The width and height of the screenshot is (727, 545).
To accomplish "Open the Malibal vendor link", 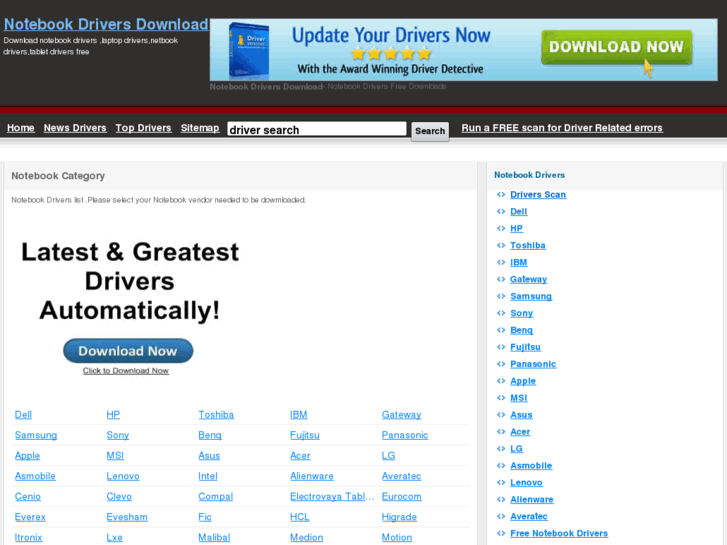I will click(x=214, y=537).
